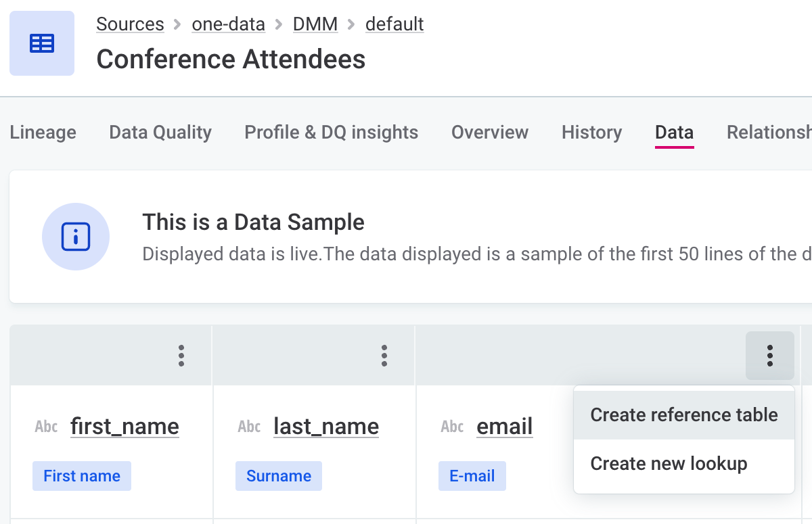The height and width of the screenshot is (524, 812).
Task: Switch to the Profile & DQ insights tab
Action: tap(331, 133)
